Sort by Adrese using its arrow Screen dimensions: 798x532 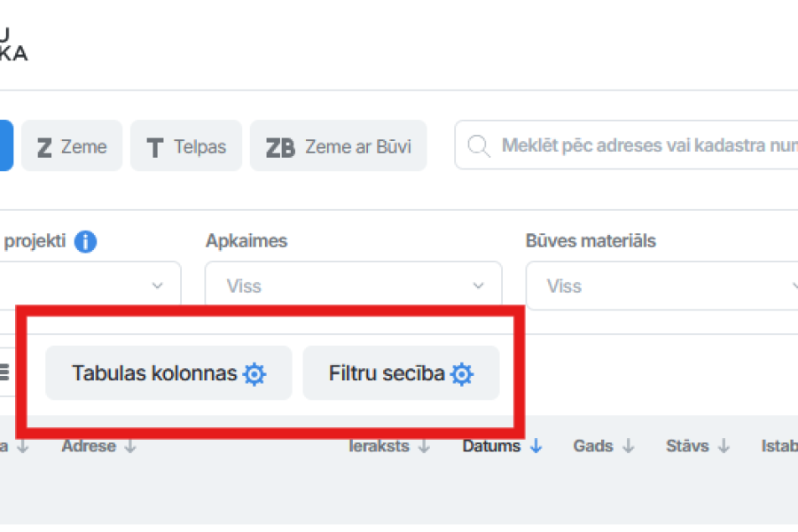pos(130,446)
